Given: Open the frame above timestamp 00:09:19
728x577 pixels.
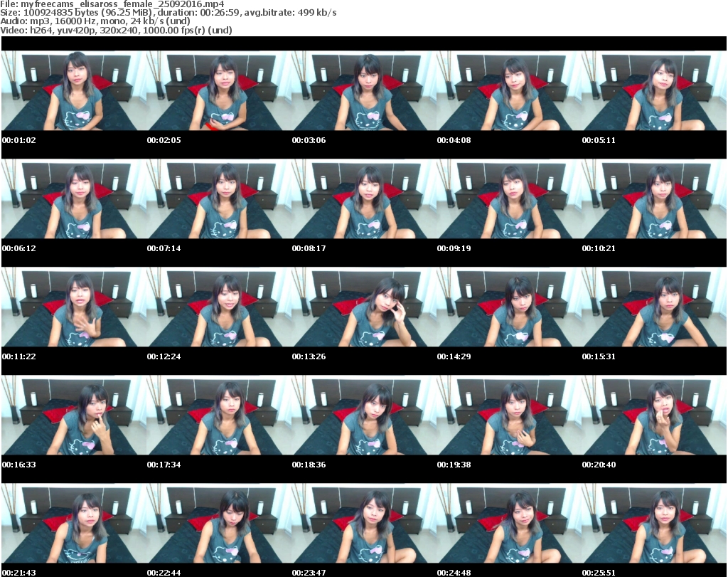Looking at the screenshot, I should (x=509, y=198).
